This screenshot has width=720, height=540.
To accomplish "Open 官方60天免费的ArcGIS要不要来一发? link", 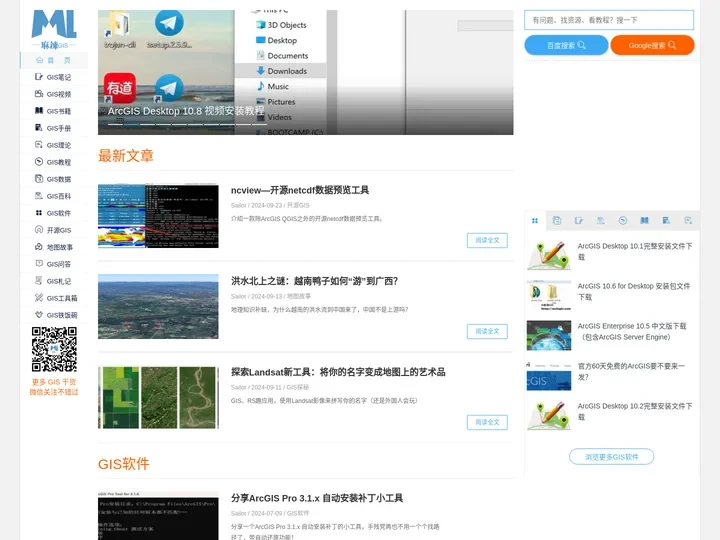I will (x=631, y=371).
